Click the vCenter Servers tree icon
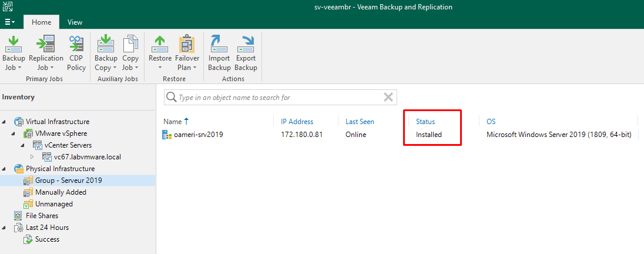 38,145
